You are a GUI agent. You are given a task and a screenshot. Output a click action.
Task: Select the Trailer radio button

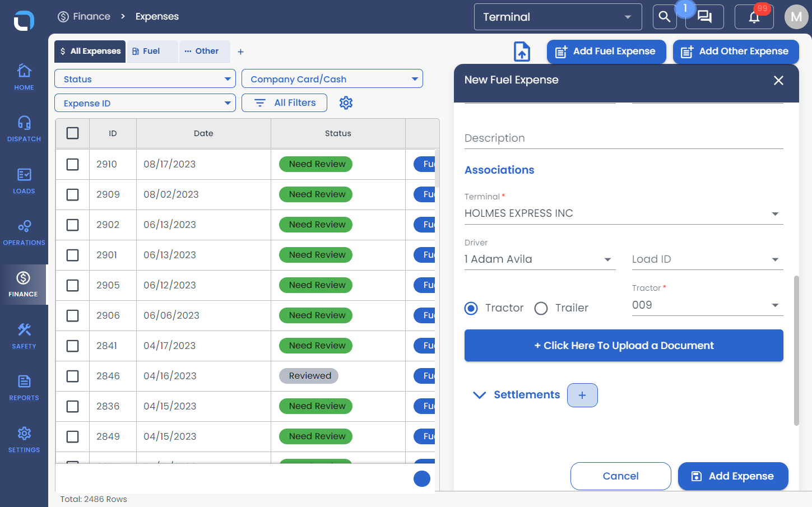541,308
